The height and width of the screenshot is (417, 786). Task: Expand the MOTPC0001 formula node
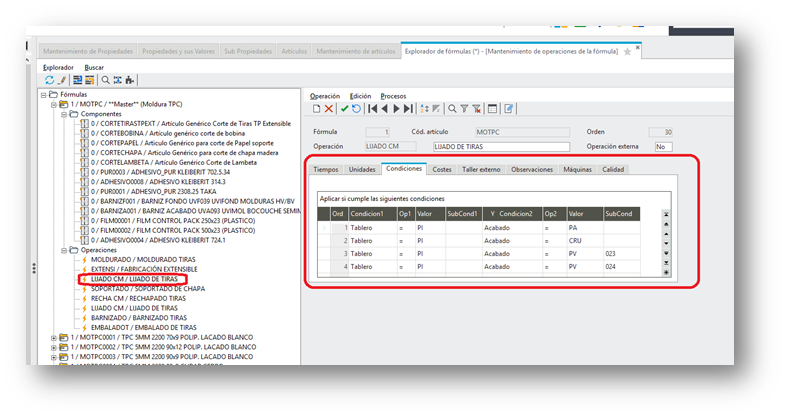coord(54,338)
